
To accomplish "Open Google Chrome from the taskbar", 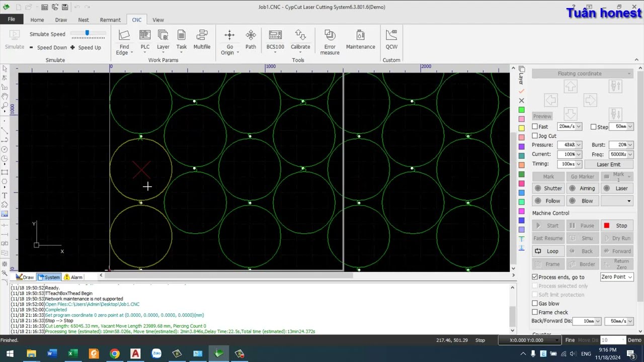I will click(x=115, y=354).
